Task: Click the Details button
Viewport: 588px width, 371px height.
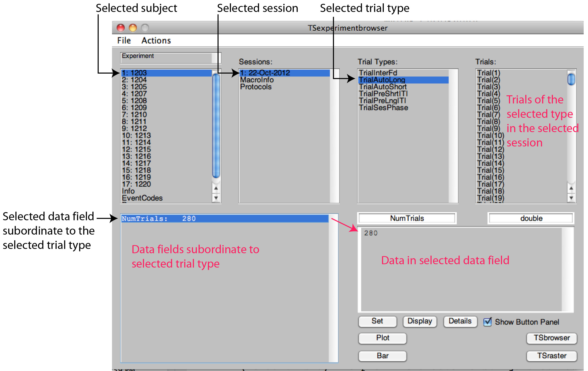Action: click(460, 321)
